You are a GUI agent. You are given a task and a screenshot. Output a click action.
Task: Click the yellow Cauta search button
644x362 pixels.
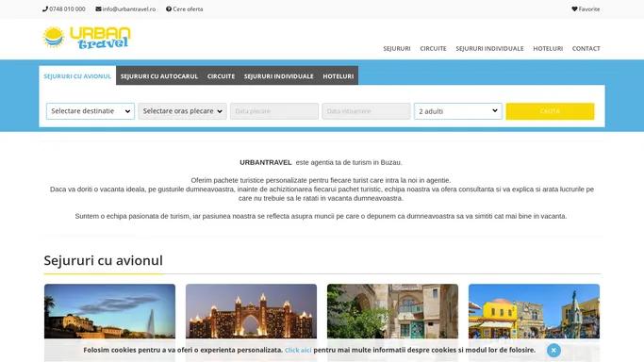(550, 111)
